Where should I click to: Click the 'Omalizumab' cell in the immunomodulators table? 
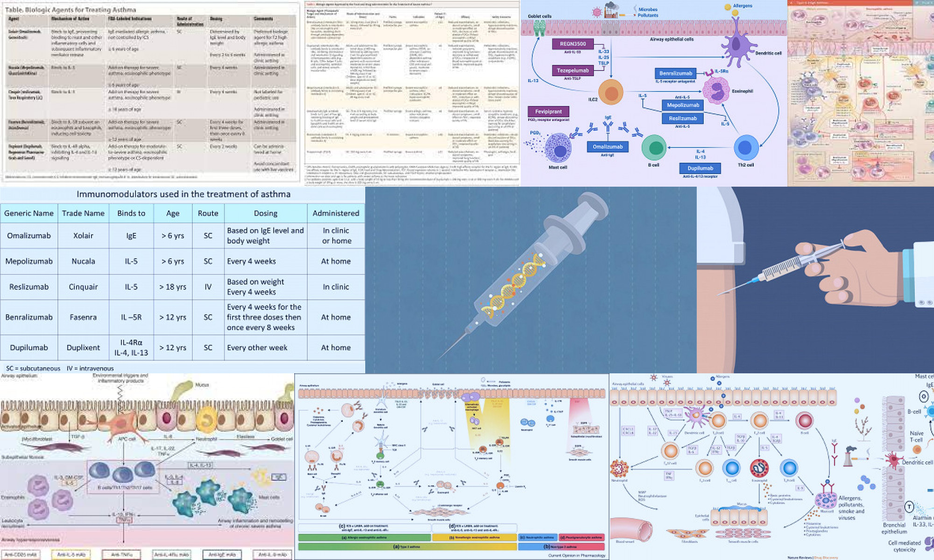click(29, 236)
